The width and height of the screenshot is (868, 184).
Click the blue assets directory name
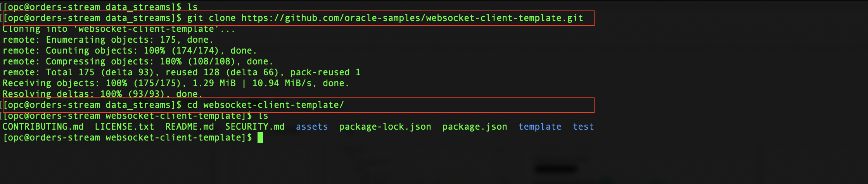[x=312, y=127]
